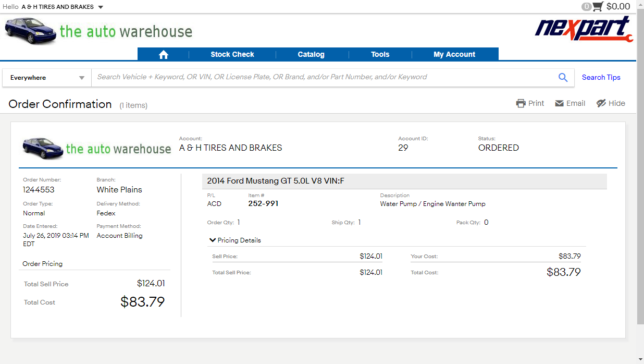
Task: Hide pricing with the Hide eye icon
Action: click(x=601, y=103)
